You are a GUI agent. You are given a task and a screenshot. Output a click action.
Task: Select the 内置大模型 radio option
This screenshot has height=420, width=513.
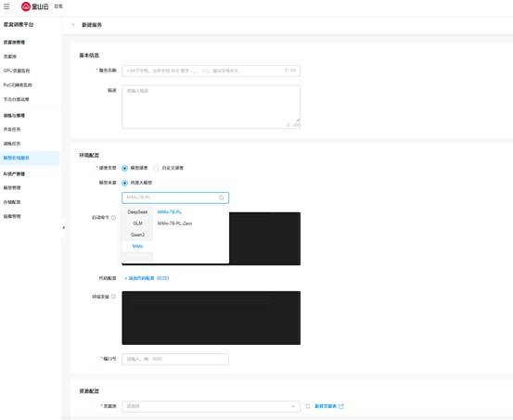point(124,183)
